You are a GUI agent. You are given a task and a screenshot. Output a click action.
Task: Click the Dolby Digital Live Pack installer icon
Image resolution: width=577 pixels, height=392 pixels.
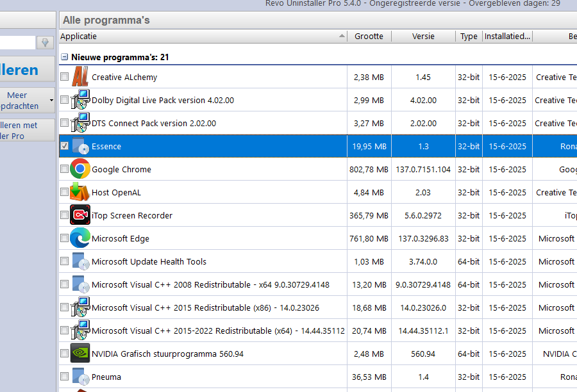coord(80,100)
